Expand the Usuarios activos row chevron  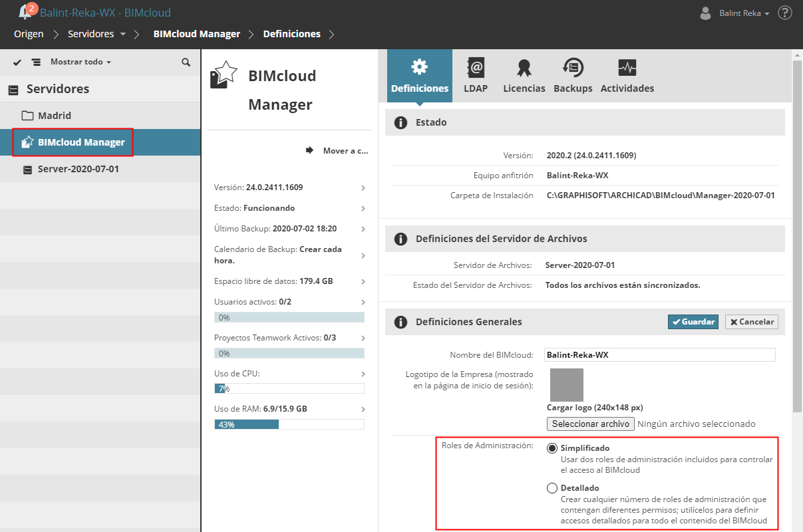click(x=363, y=303)
